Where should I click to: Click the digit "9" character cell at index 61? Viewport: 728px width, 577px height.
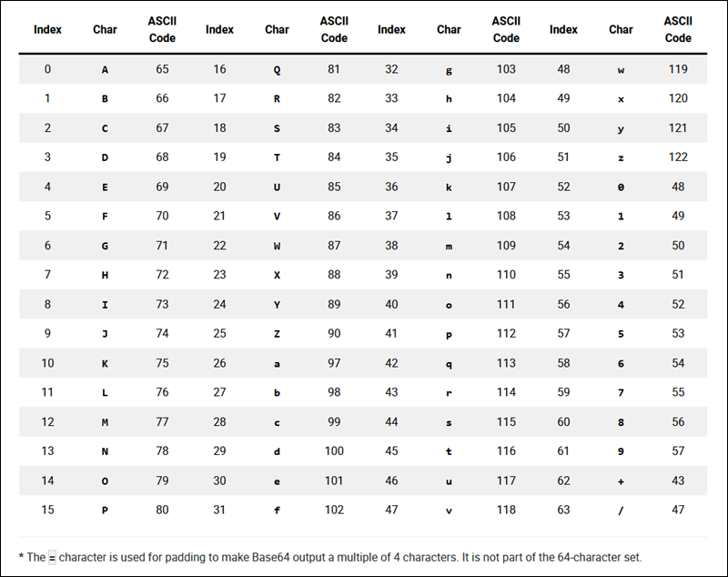coord(621,451)
